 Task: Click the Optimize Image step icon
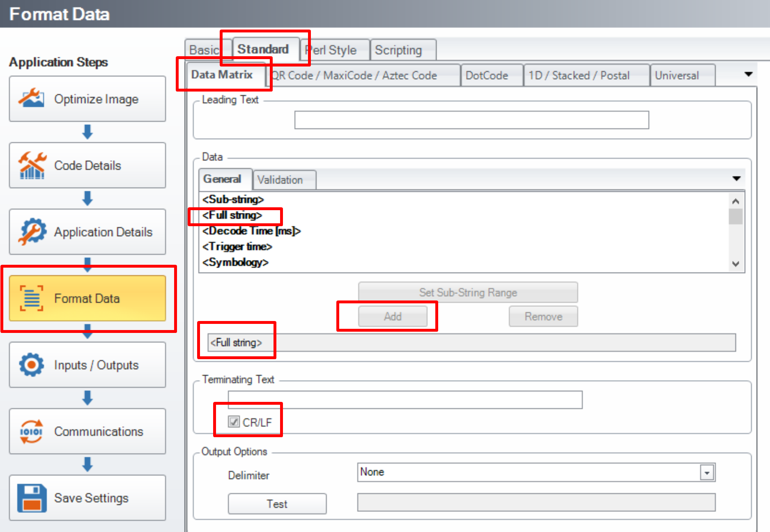tap(31, 99)
